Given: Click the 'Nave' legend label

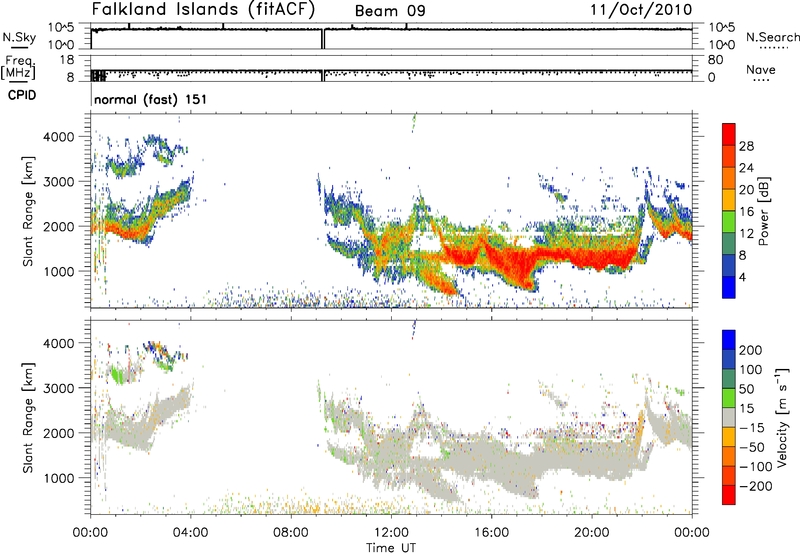Looking at the screenshot, I should click(761, 69).
